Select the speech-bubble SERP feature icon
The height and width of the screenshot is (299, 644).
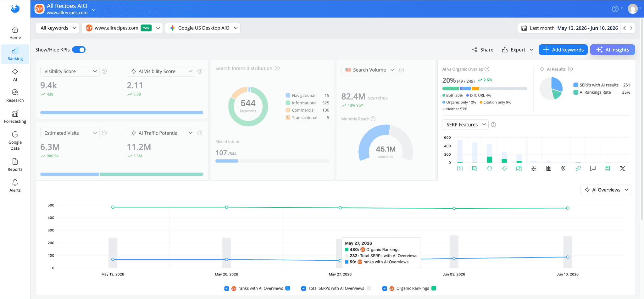(593, 169)
